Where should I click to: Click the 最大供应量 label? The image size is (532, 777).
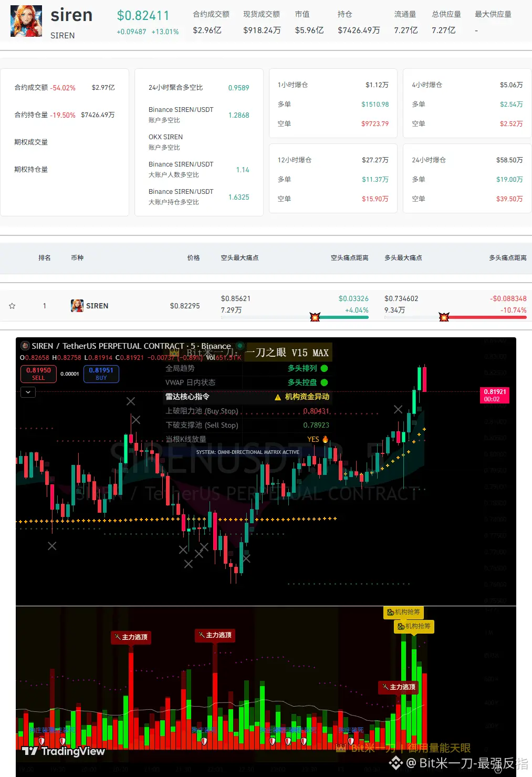click(493, 14)
